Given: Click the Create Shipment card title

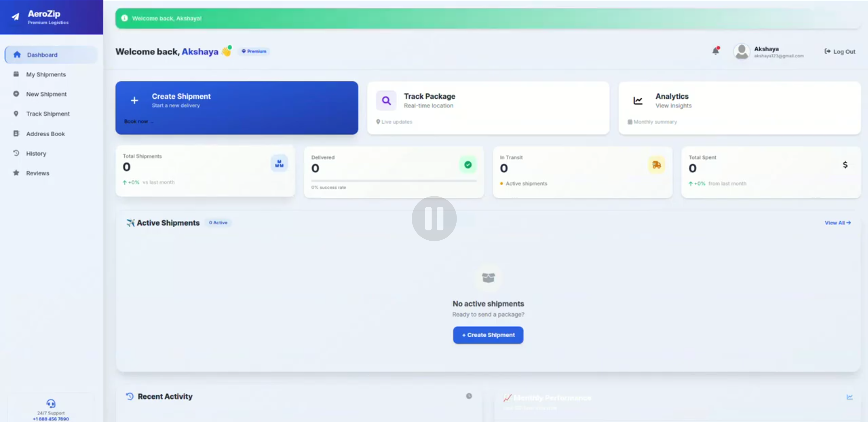Looking at the screenshot, I should pos(181,96).
